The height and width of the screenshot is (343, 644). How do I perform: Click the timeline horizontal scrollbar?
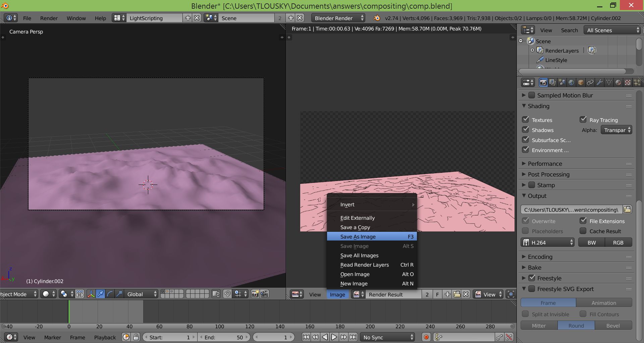tap(258, 326)
